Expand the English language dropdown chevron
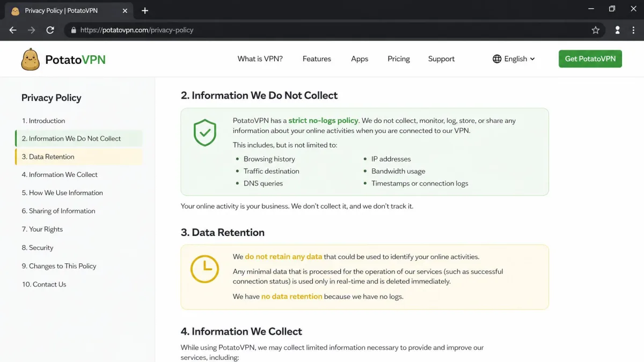This screenshot has height=362, width=644. tap(532, 59)
